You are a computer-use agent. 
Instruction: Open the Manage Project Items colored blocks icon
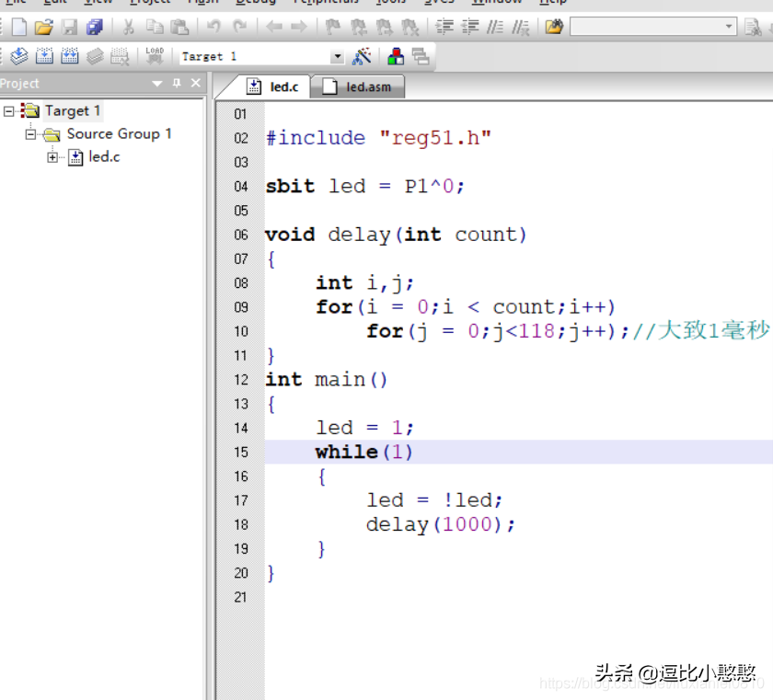(396, 56)
